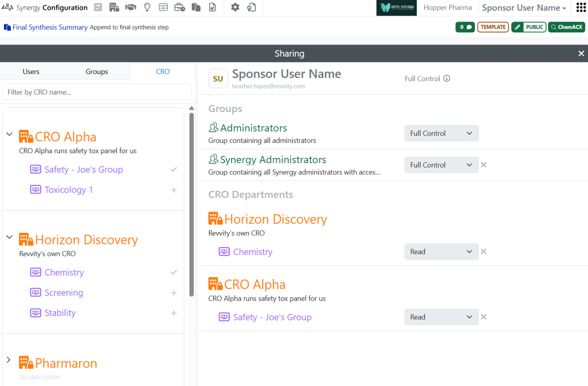Click the Horizon Discovery building icon in left list
588x386 pixels.
coord(26,240)
